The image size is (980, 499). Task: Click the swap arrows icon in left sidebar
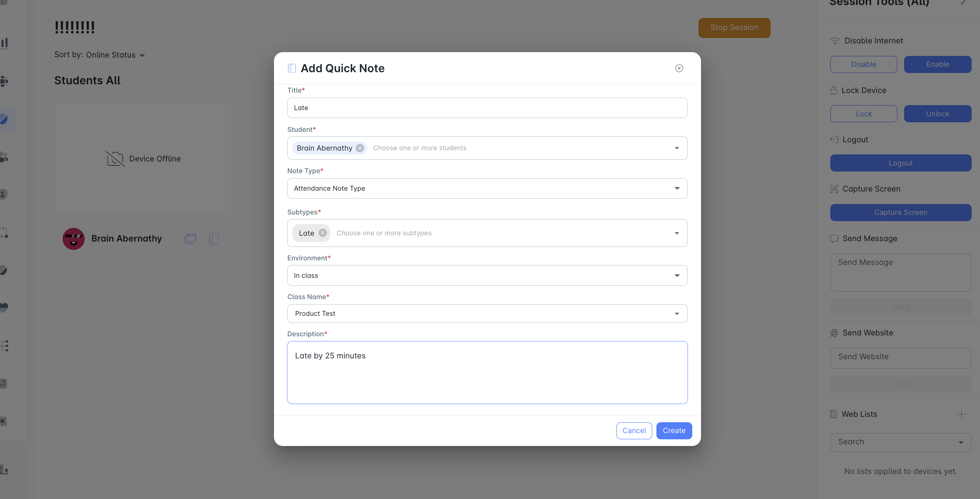(x=4, y=233)
